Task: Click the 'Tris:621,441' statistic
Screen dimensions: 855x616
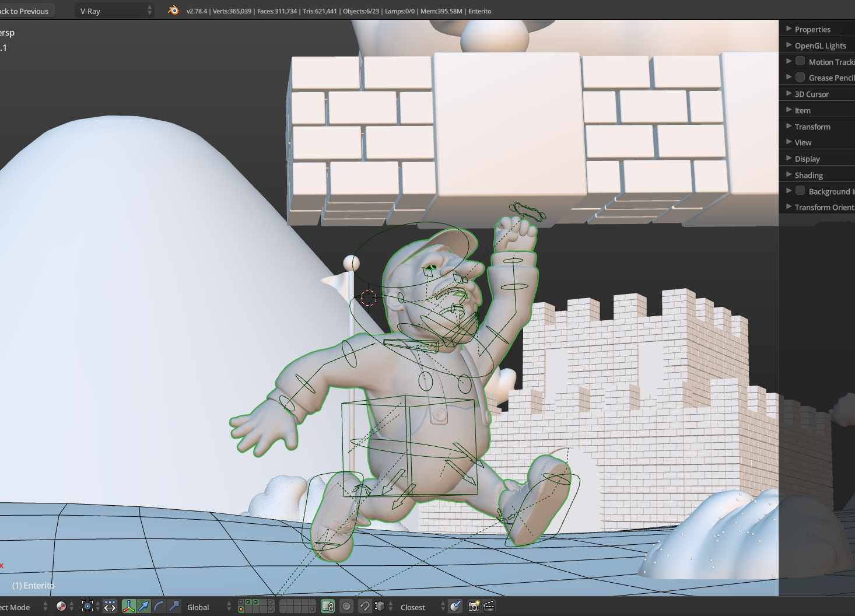Action: (320, 11)
